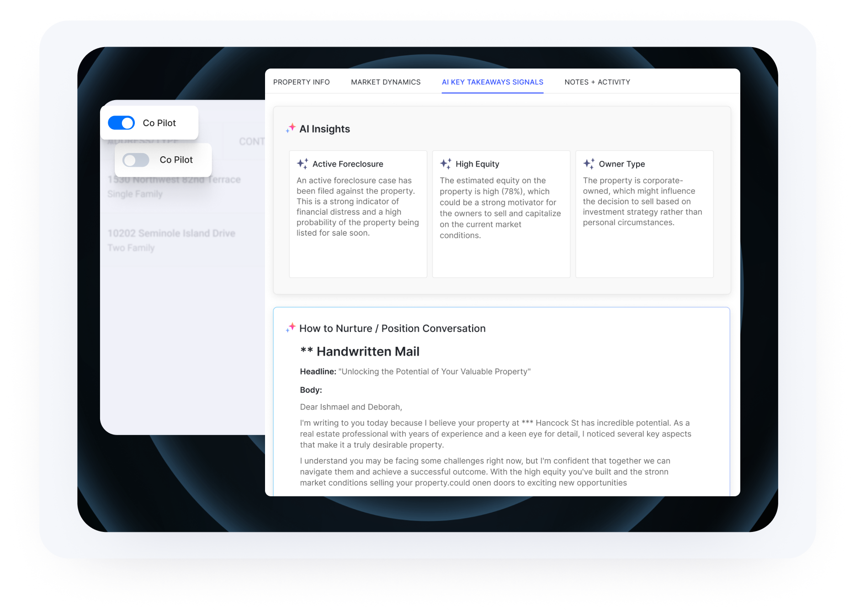Click the AI Insights sparkle icon
The width and height of the screenshot is (855, 616).
291,128
